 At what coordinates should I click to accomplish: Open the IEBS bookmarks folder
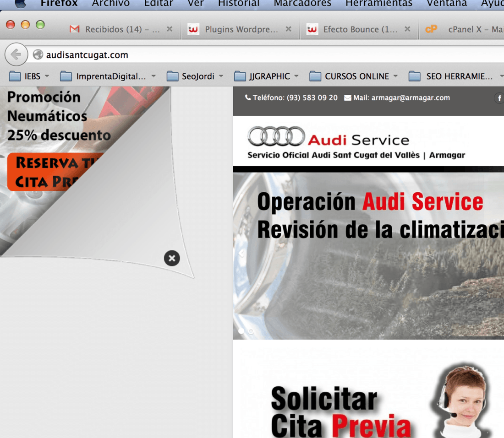[x=29, y=76]
